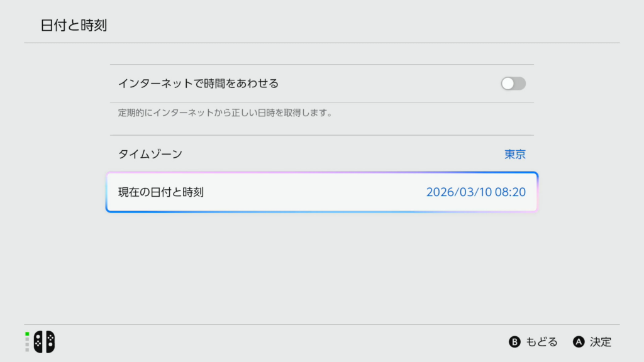
Task: Open the 08:20 time value
Action: [510, 192]
